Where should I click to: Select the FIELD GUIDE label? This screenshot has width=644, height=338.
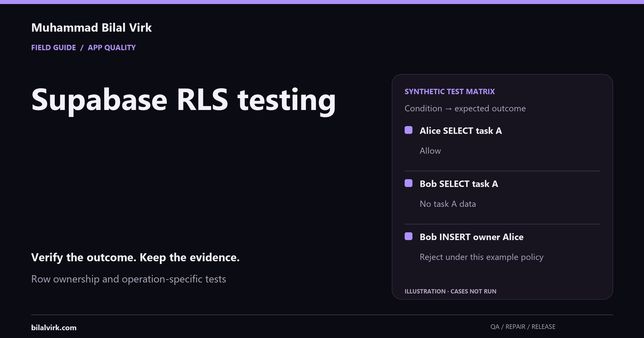(54, 47)
